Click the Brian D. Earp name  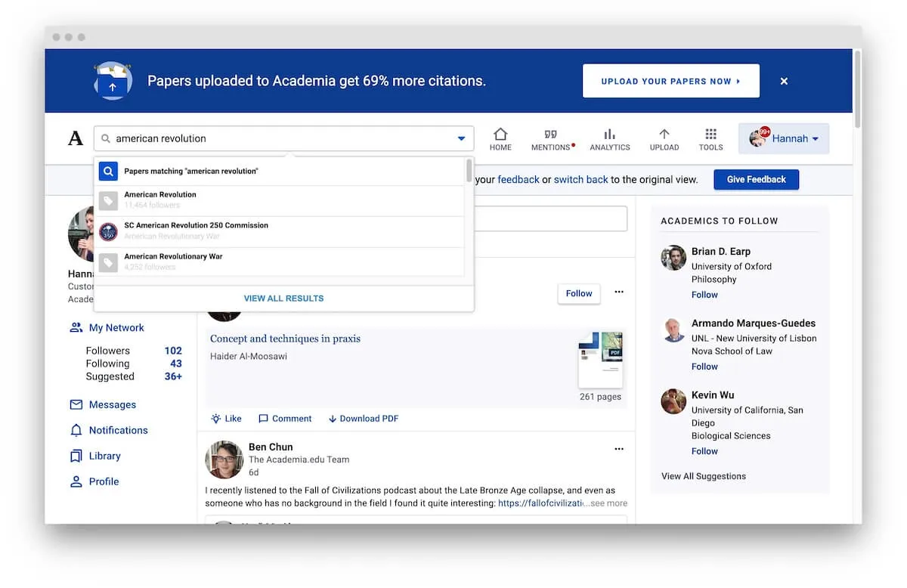tap(721, 252)
